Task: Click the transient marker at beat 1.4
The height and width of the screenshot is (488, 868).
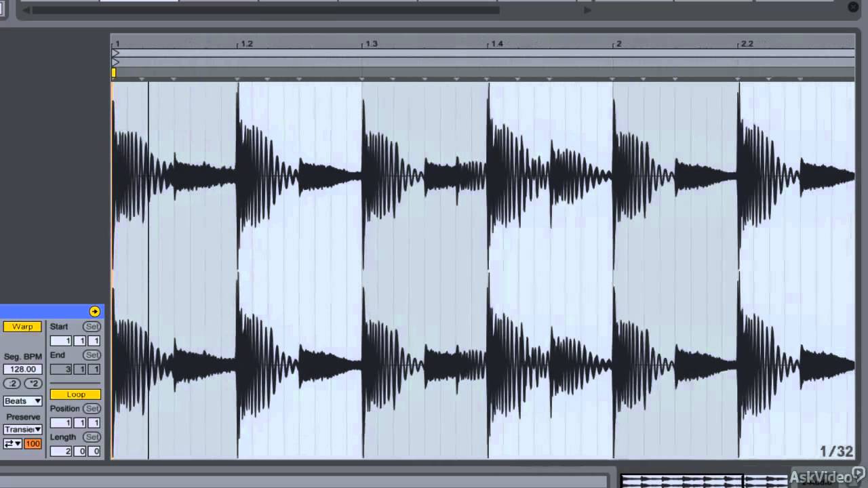Action: (x=488, y=79)
